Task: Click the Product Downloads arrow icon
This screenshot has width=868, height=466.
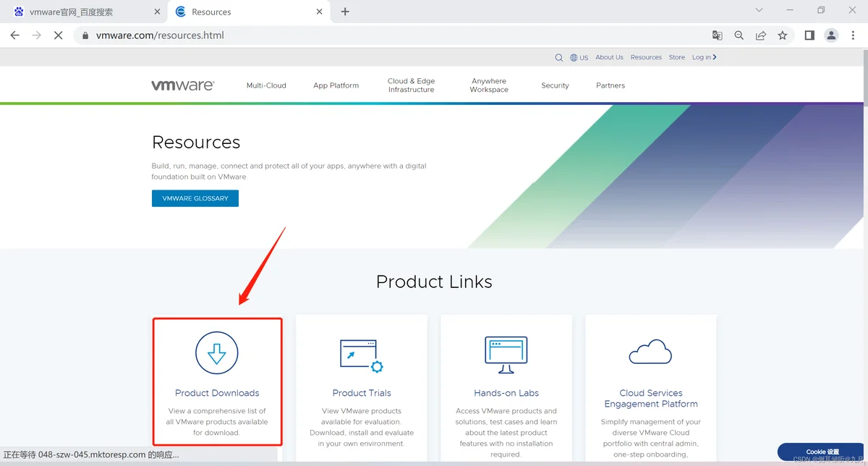Action: pyautogui.click(x=217, y=353)
